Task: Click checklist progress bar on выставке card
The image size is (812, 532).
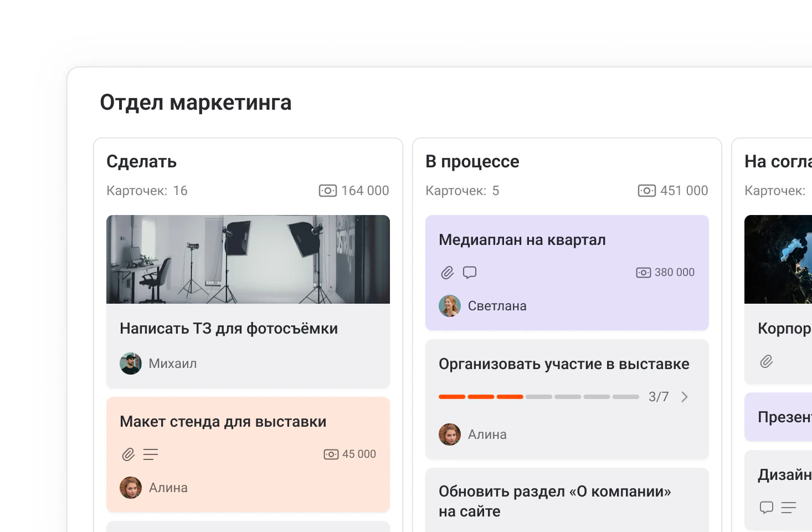Action: tap(539, 397)
